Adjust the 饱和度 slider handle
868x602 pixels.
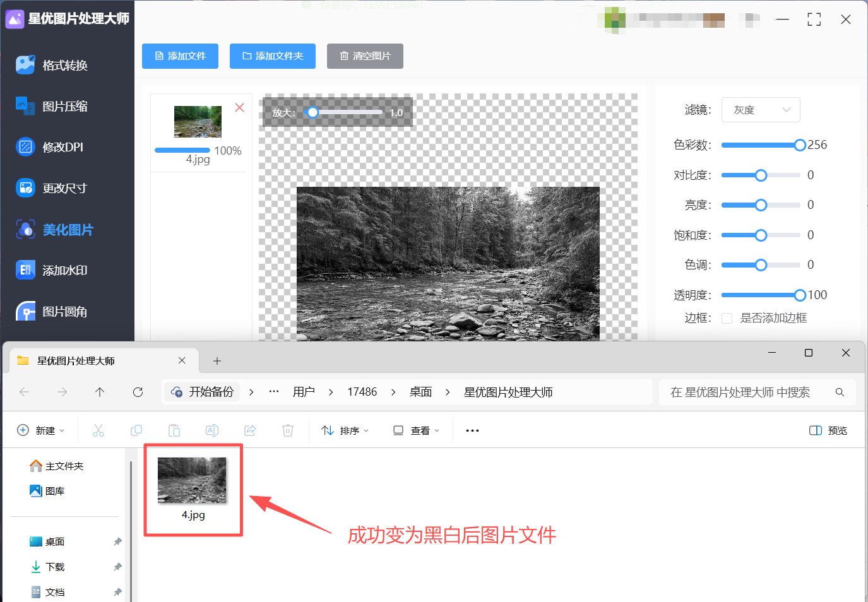(761, 235)
